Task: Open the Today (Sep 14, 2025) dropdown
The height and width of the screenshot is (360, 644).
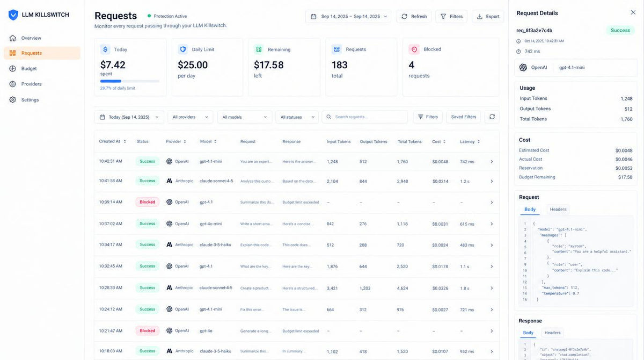Action: [x=129, y=117]
